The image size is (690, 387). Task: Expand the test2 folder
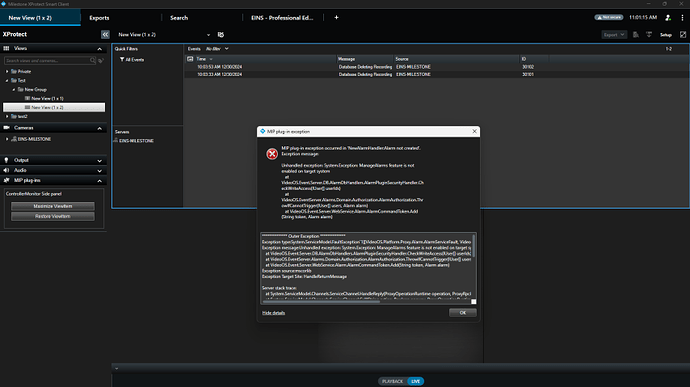pyautogui.click(x=7, y=116)
